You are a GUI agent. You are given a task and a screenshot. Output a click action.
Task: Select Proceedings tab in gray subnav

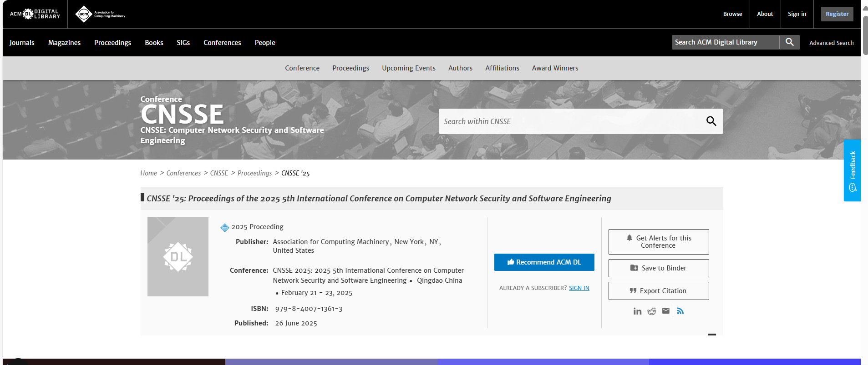pos(350,68)
